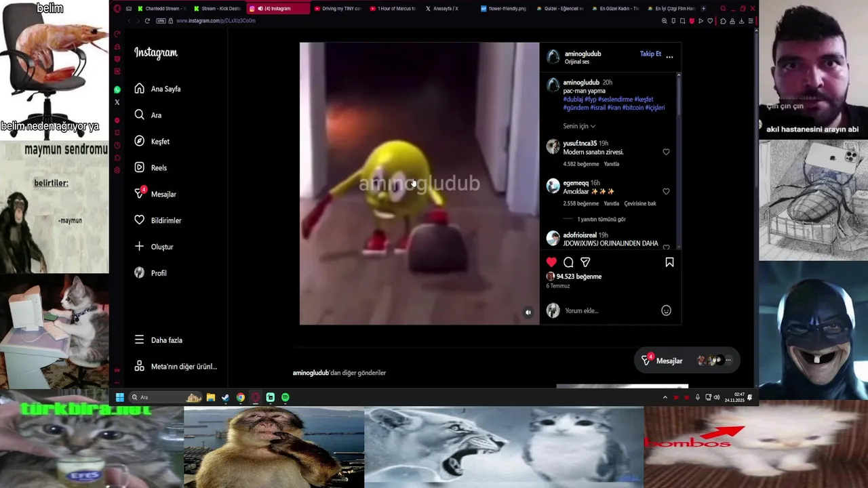Open the emoji picker in comment box
Screen dimensions: 868x488
(x=666, y=310)
